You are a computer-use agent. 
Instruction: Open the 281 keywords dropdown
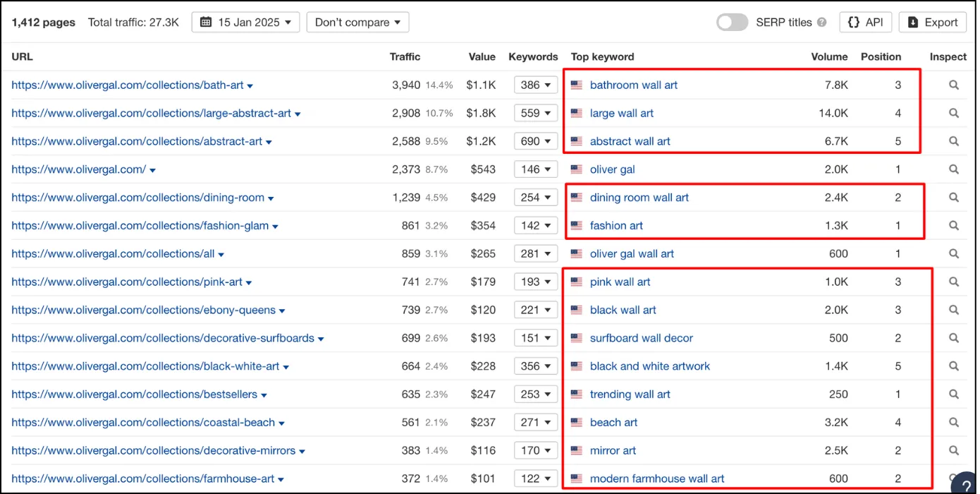pyautogui.click(x=536, y=253)
